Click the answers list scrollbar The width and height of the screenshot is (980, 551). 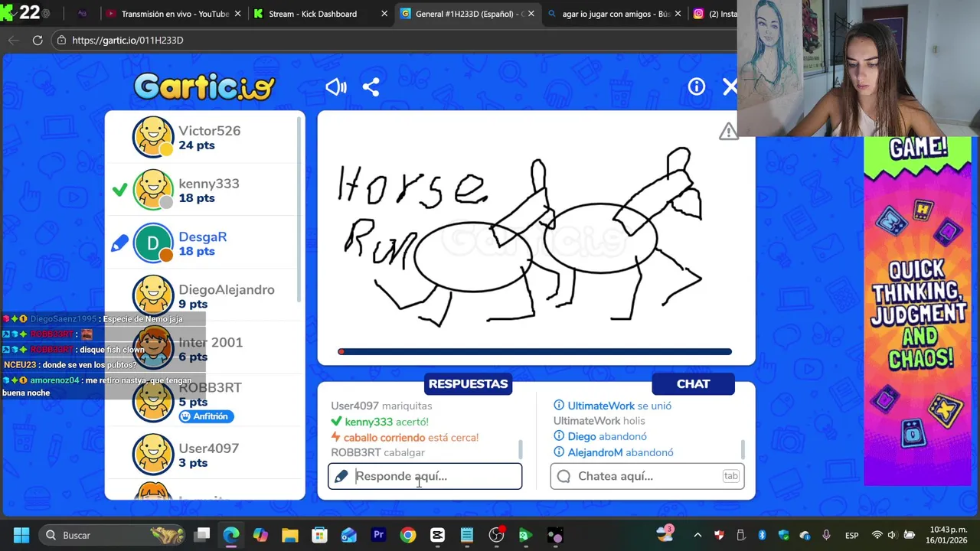click(521, 449)
